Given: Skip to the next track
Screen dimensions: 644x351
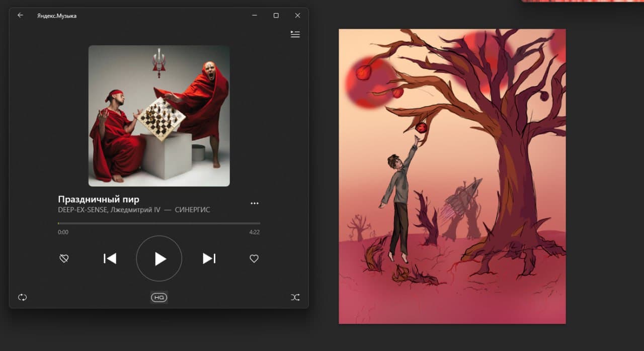Looking at the screenshot, I should point(209,258).
